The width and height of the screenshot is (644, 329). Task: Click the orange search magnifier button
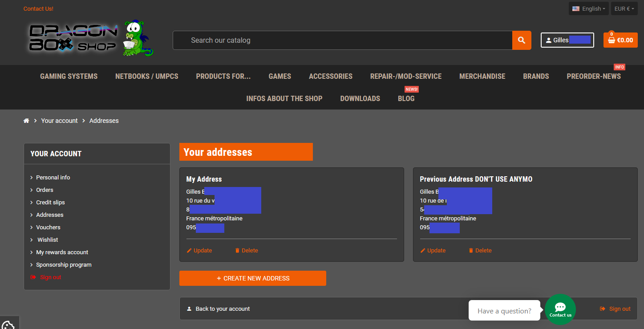coord(522,40)
